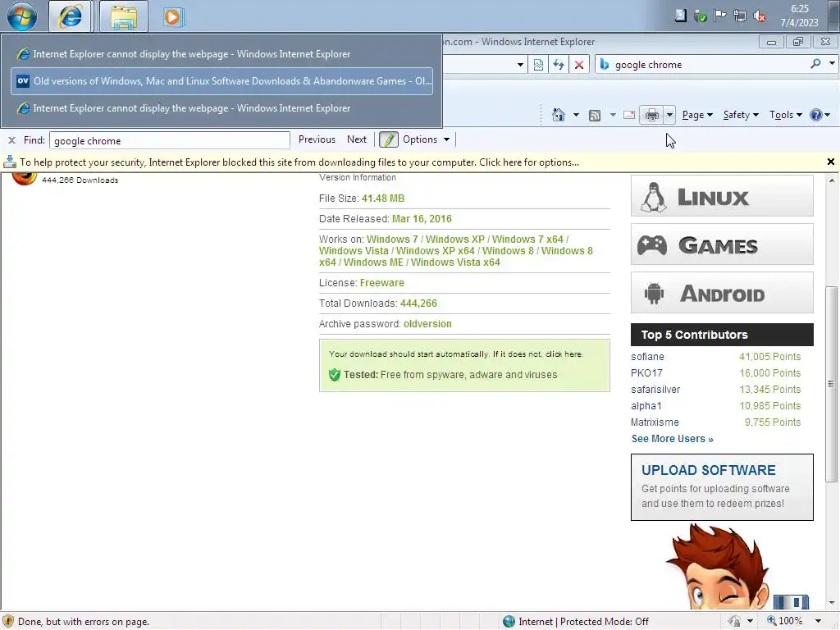Click the search magnifier icon

coord(815,64)
